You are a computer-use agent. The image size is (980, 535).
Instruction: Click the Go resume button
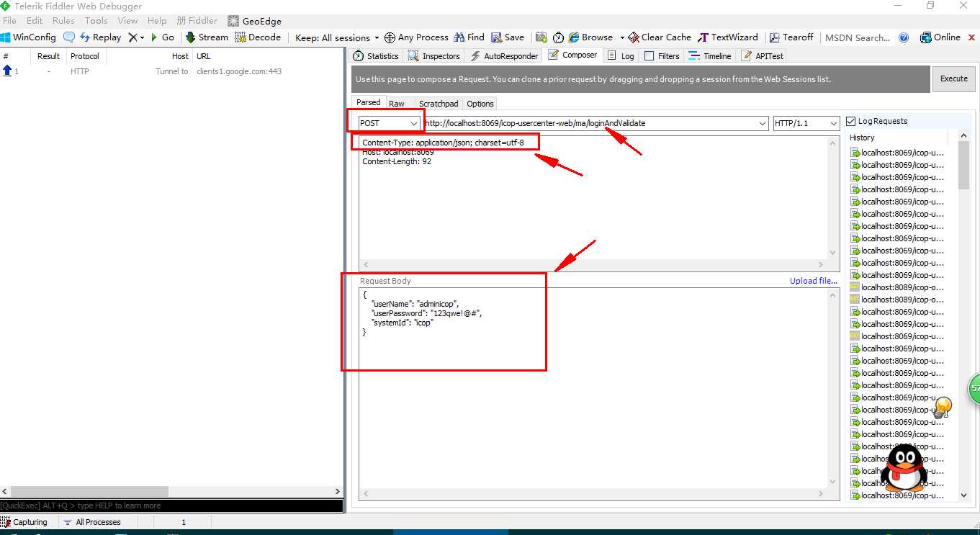(x=162, y=37)
